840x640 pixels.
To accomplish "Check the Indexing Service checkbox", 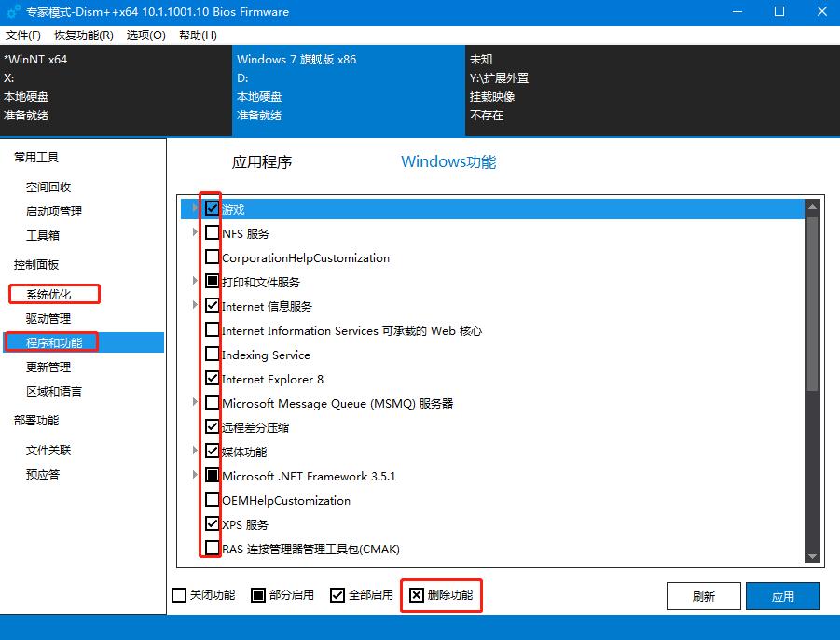I will pos(212,355).
